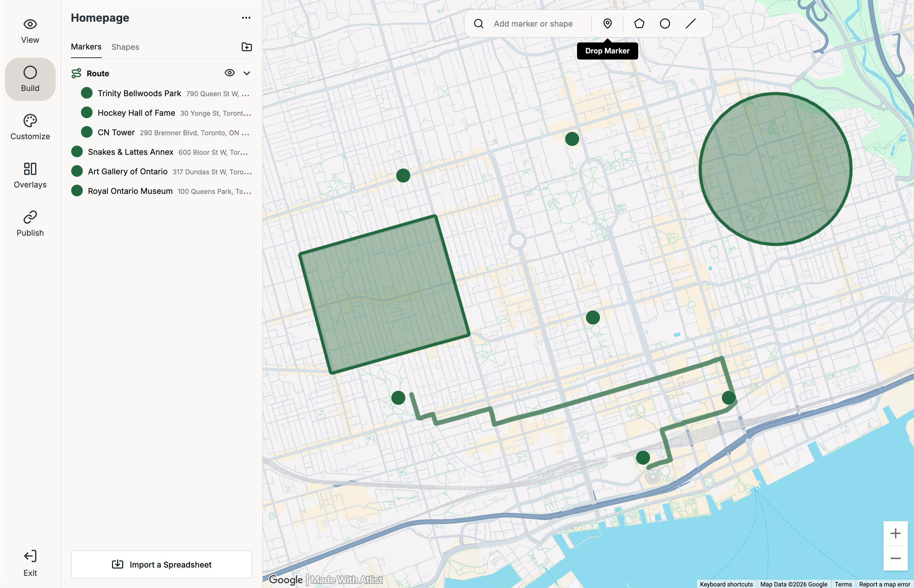The image size is (914, 588).
Task: Select the line drawing tool
Action: [x=691, y=24]
